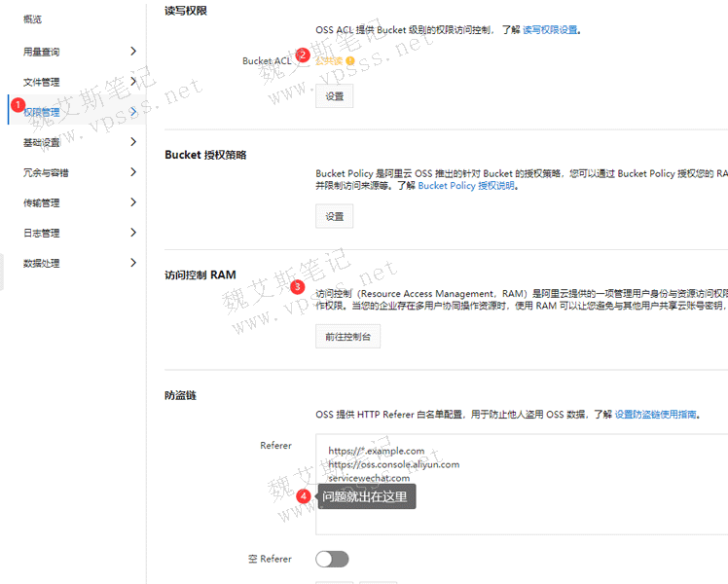This screenshot has width=728, height=584.
Task: Open 概览 in the sidebar
Action: (x=33, y=19)
